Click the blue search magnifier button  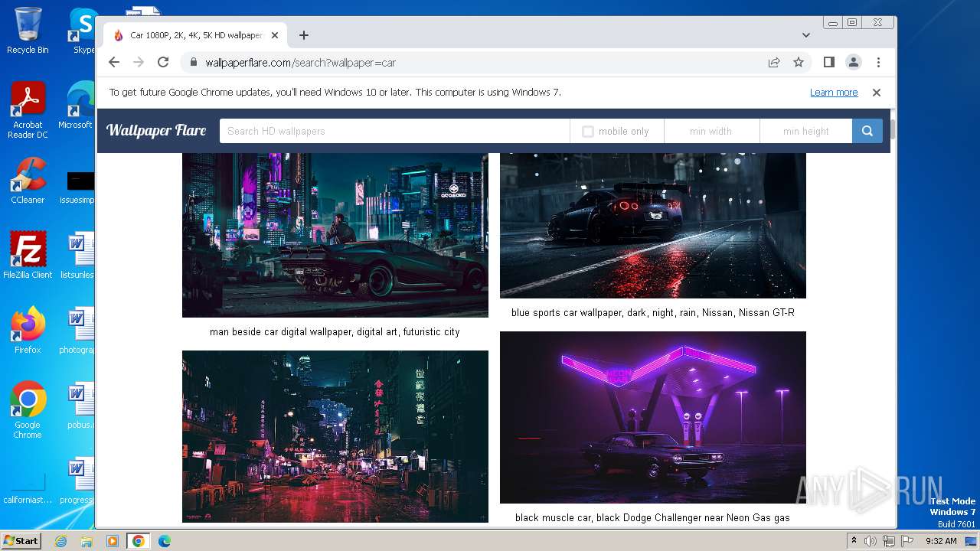pyautogui.click(x=867, y=131)
